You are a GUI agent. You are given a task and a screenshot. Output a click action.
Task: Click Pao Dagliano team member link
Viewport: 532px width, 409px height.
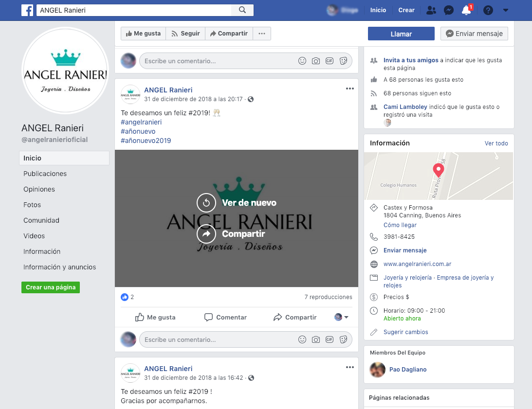coord(408,369)
